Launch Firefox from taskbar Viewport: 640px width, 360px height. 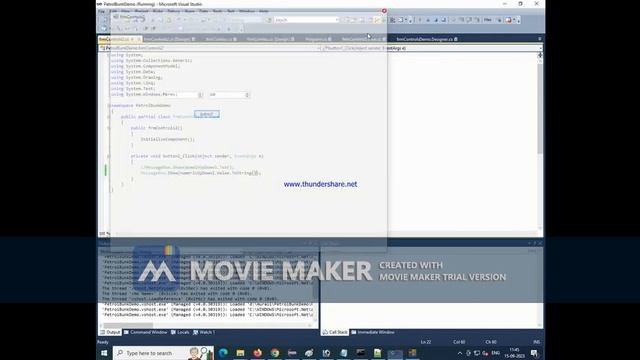click(x=258, y=353)
